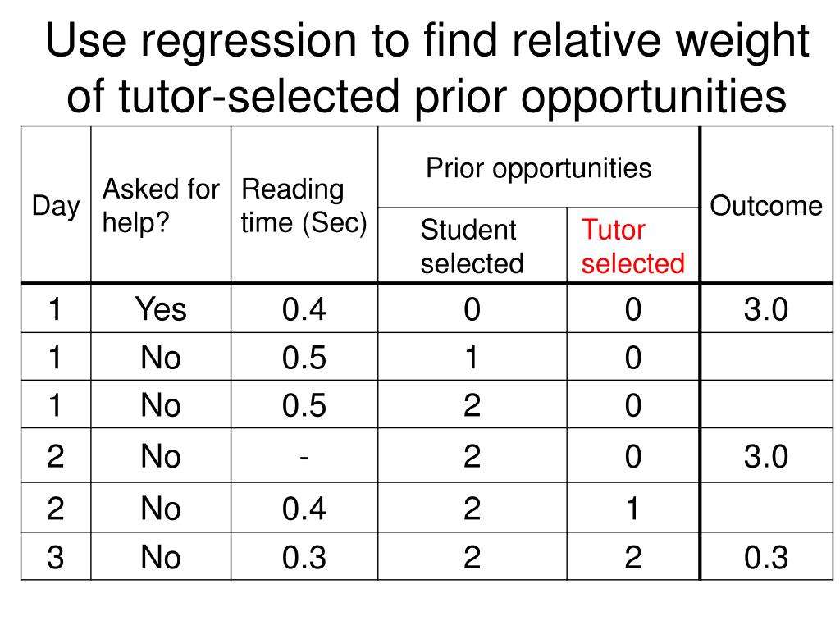The height and width of the screenshot is (630, 840).
Task: Click the red 'Tutor selected' subheader
Action: pos(632,246)
